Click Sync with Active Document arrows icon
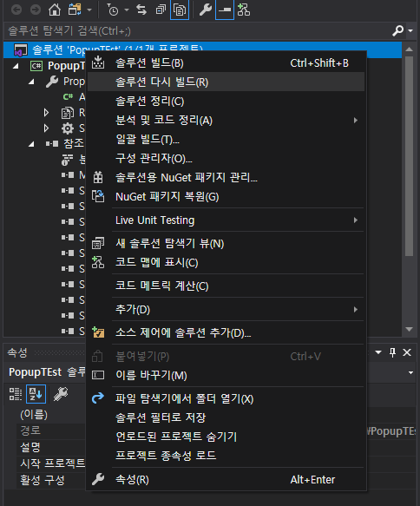 tap(141, 10)
